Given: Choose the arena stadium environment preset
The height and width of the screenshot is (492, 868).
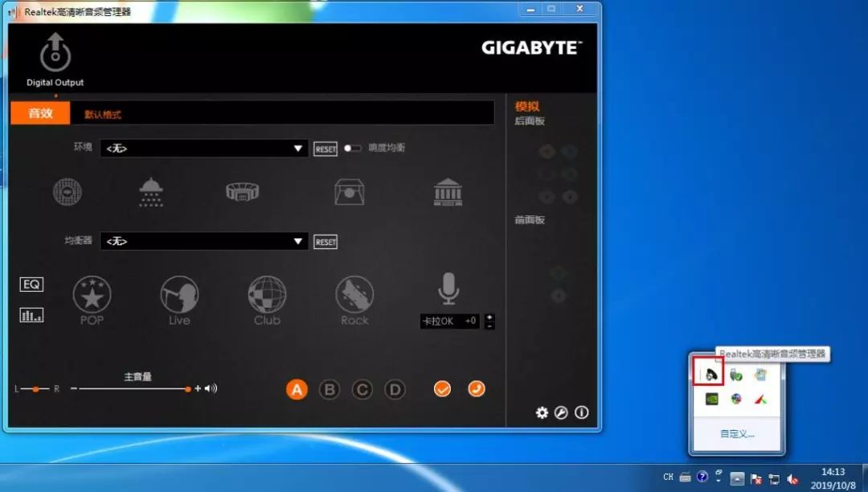Looking at the screenshot, I should (x=243, y=191).
